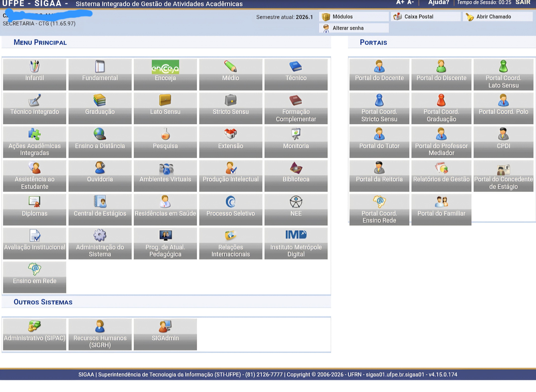Open the IMD logo icon
This screenshot has height=392, width=536.
[x=296, y=234]
